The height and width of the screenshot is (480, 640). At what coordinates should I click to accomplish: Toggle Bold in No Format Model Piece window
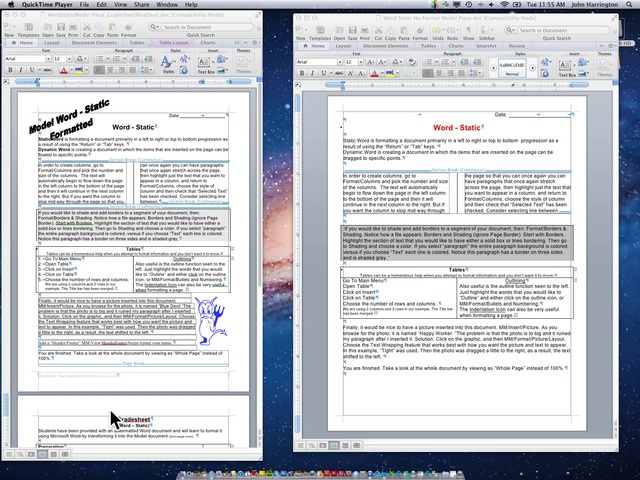tap(302, 73)
